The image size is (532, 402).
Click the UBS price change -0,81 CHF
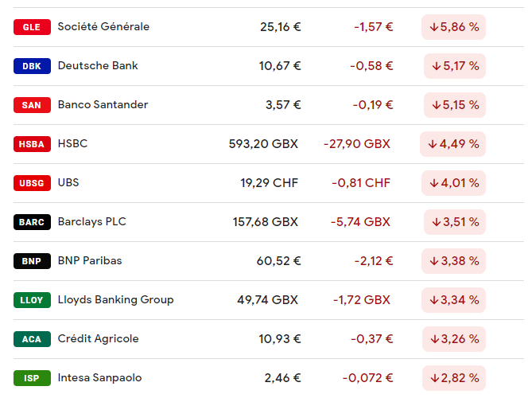tap(361, 183)
